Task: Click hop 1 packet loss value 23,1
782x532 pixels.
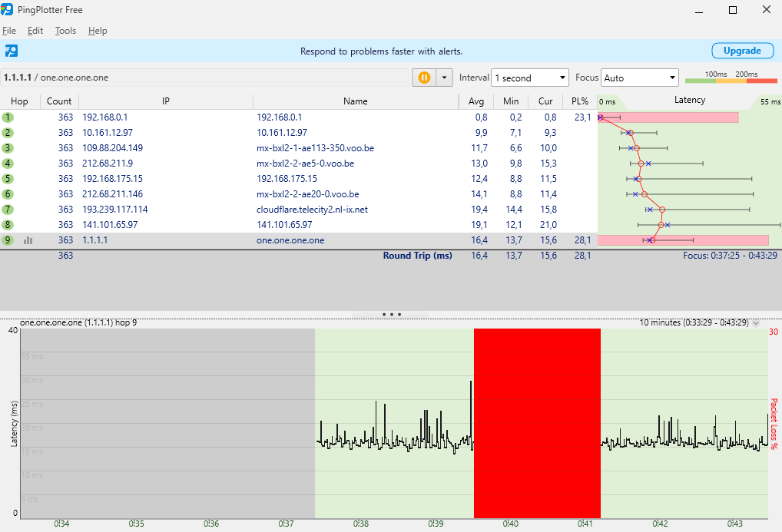Action: [582, 117]
